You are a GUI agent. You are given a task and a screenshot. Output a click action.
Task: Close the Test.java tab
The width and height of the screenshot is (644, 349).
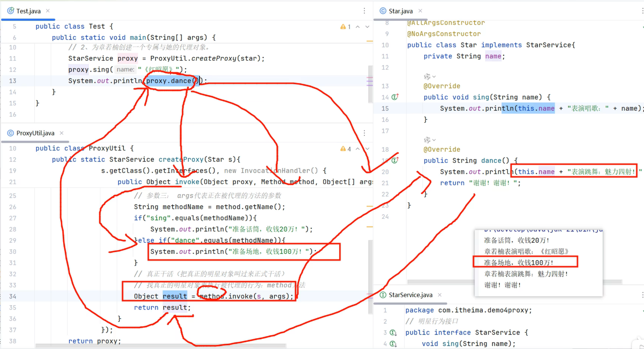48,11
